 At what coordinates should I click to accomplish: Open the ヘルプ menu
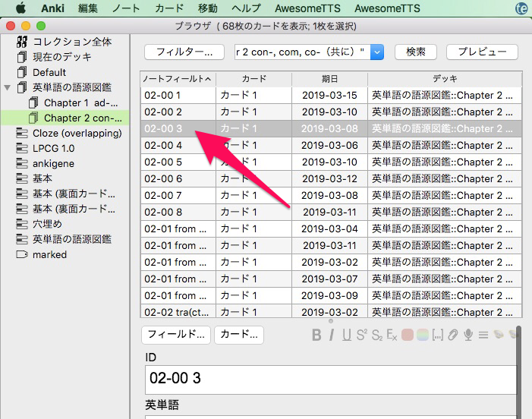click(x=247, y=8)
